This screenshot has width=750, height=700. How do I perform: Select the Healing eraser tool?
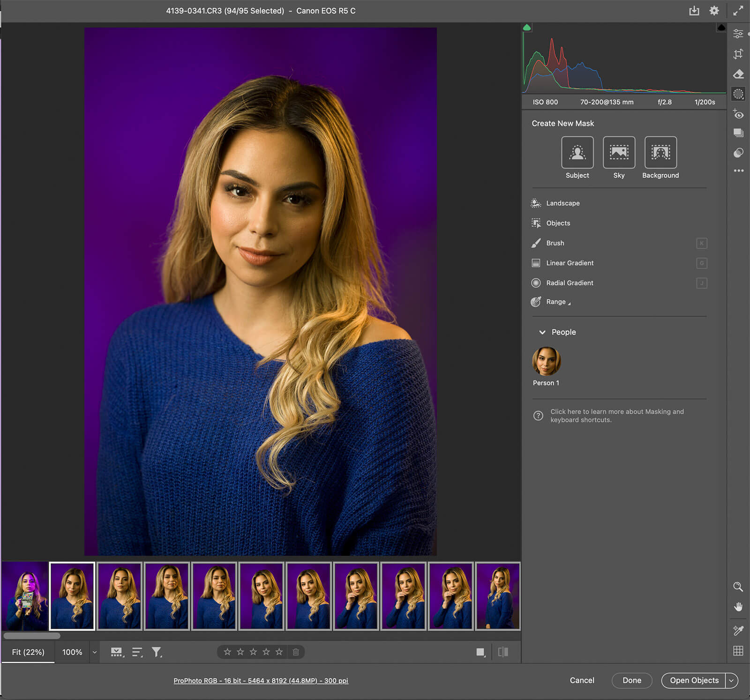pyautogui.click(x=738, y=74)
